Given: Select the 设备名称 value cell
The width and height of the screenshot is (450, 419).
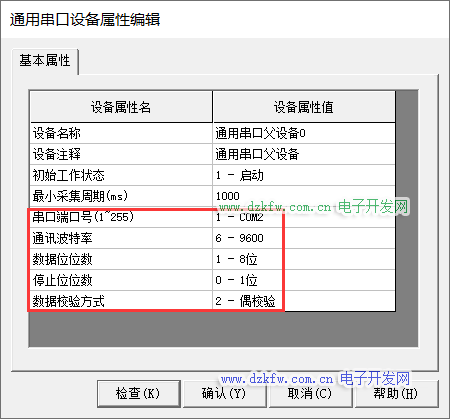Looking at the screenshot, I should click(304, 133).
